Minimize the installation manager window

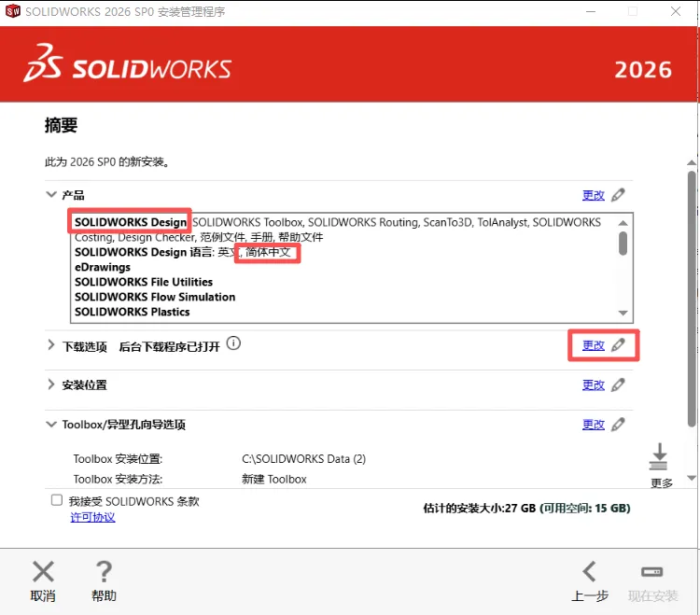click(591, 11)
